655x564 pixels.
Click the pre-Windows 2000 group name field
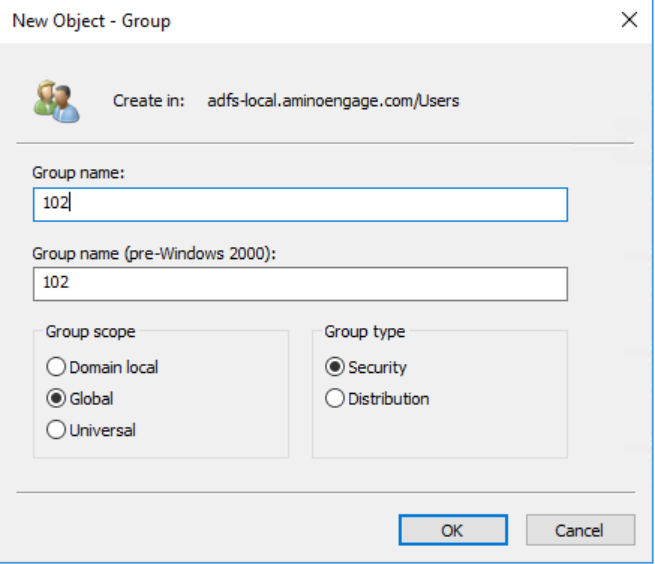pyautogui.click(x=300, y=283)
